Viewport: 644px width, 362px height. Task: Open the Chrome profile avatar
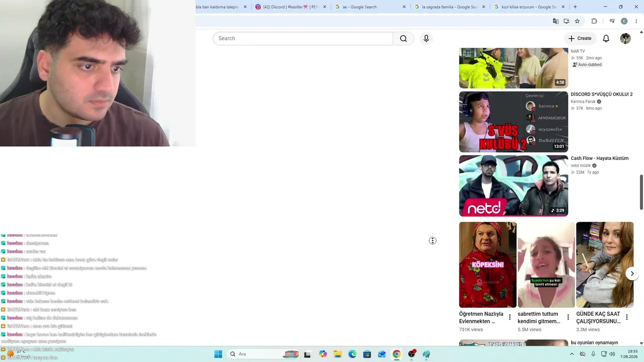pyautogui.click(x=624, y=21)
